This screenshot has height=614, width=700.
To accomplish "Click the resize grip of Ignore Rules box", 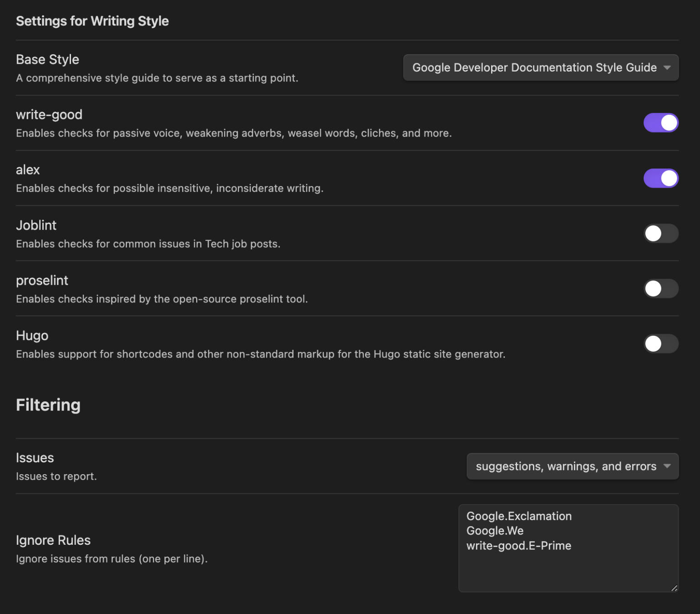I will click(x=674, y=588).
